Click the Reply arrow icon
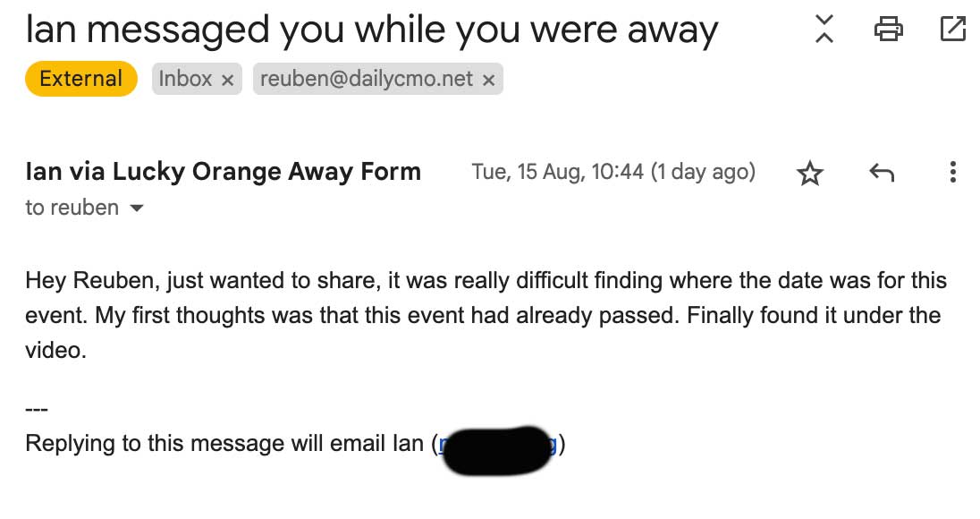980x519 pixels. point(882,173)
